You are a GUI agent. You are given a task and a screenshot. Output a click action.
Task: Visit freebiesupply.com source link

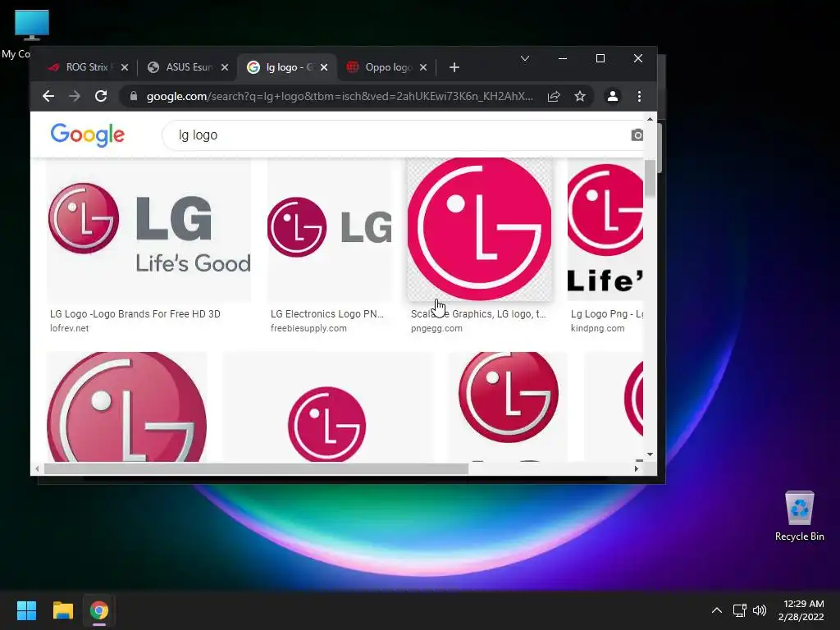point(308,328)
